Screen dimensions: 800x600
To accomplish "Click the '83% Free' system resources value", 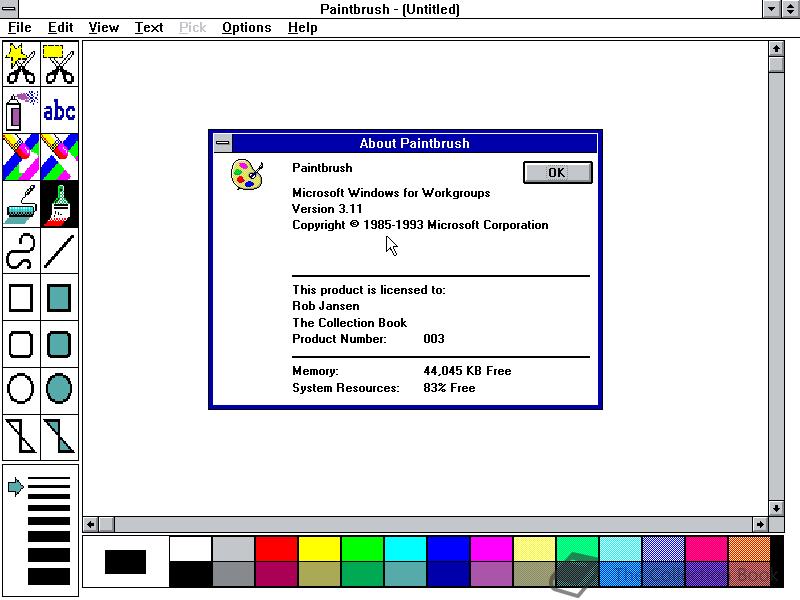I will 449,388.
